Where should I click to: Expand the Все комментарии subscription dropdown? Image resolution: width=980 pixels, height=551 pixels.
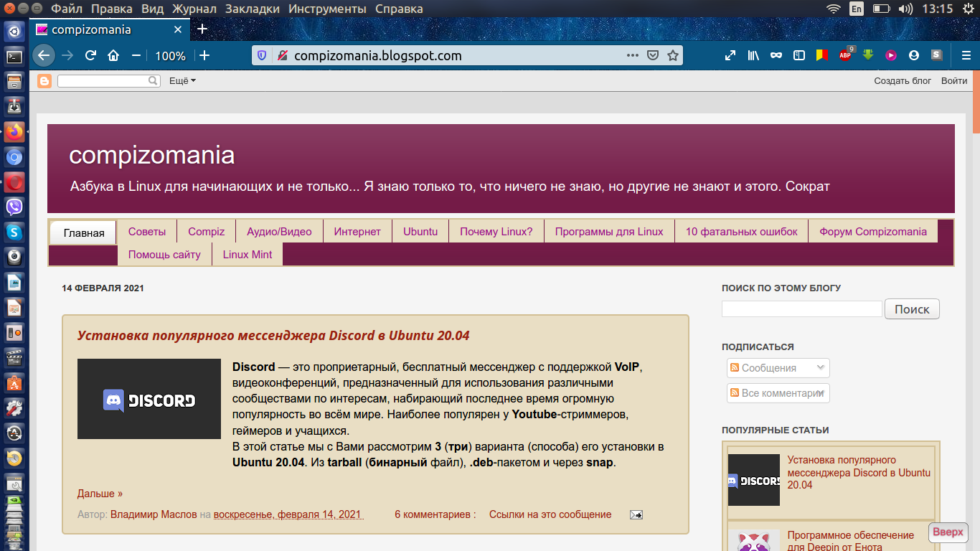coord(778,393)
